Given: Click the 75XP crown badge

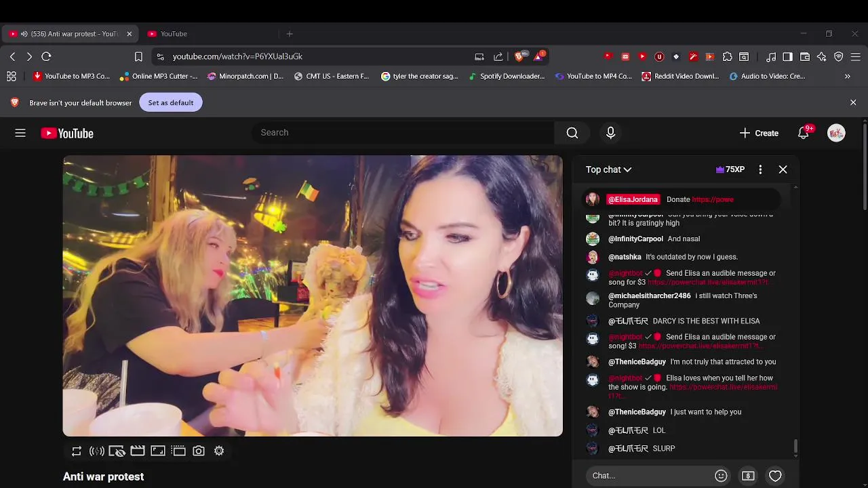Looking at the screenshot, I should click(730, 169).
